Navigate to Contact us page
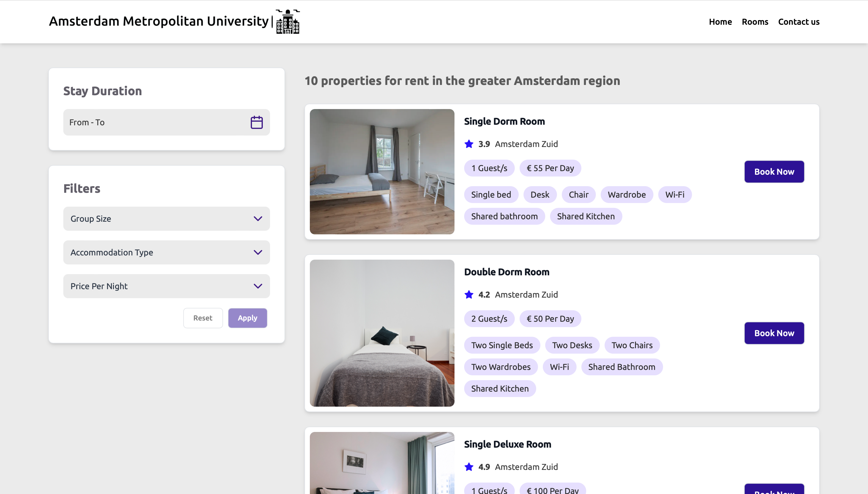 (798, 22)
